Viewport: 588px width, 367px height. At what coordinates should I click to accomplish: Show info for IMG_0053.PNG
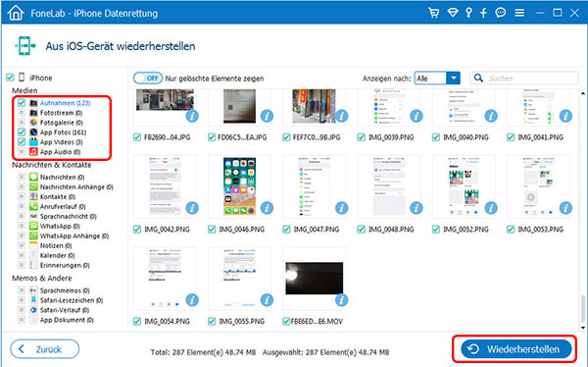(565, 208)
